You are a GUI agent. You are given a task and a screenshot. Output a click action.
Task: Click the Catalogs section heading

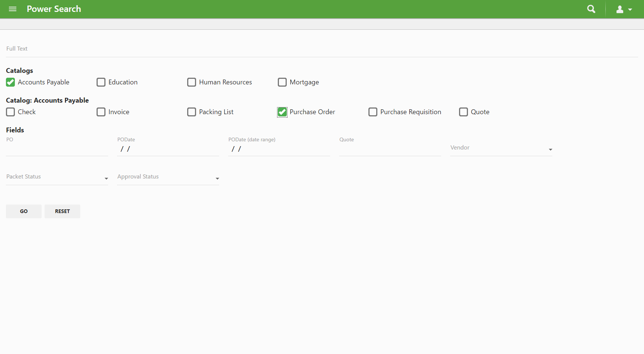pos(19,71)
